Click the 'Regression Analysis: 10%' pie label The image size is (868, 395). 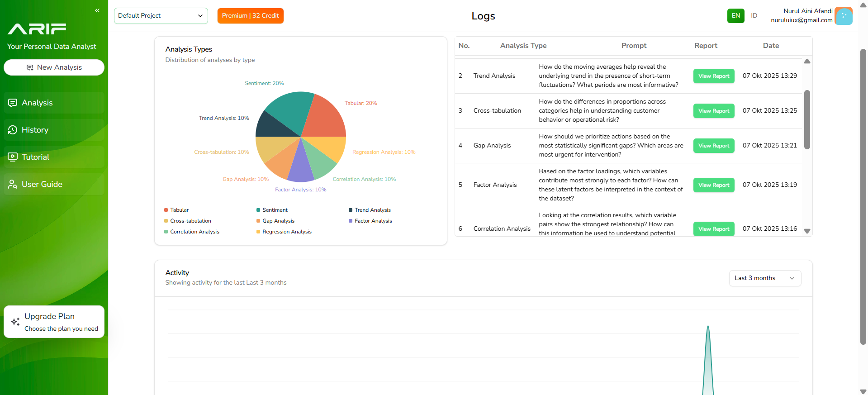click(384, 152)
